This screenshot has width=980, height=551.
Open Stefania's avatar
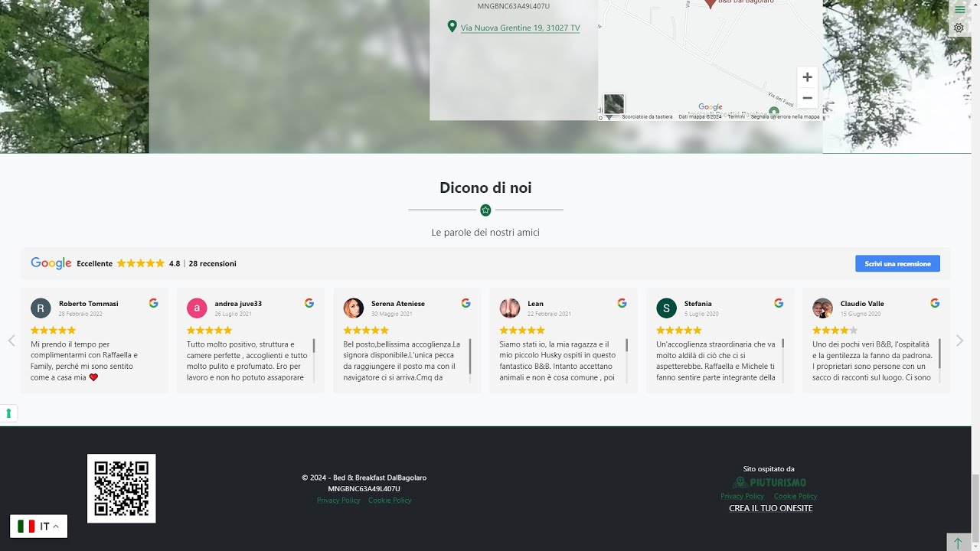666,308
